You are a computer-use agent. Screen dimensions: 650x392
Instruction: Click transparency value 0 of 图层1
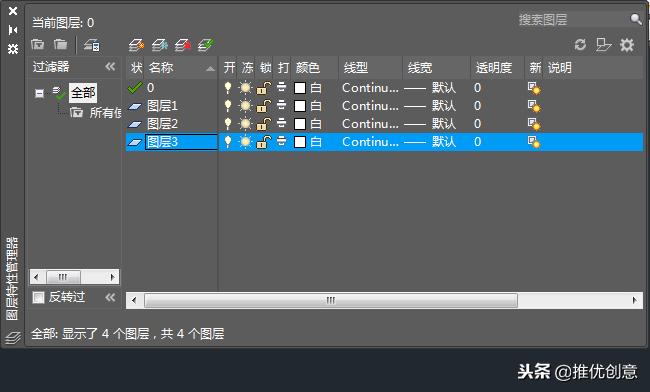478,106
